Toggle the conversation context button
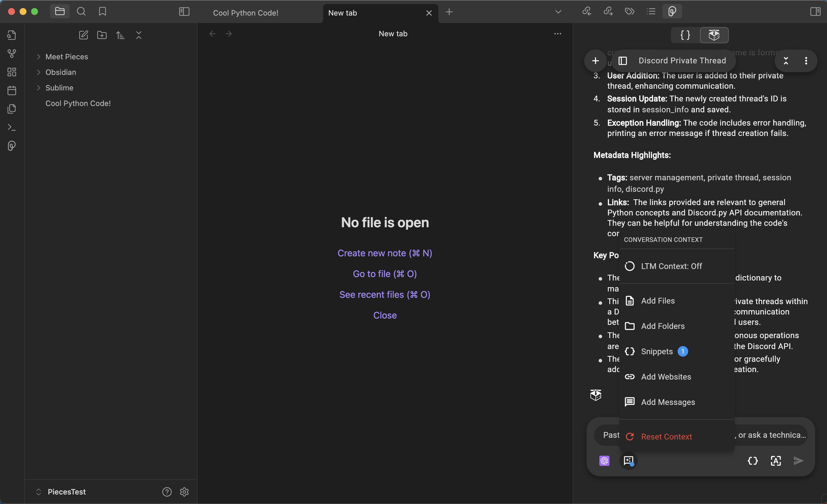The image size is (827, 504). click(x=629, y=461)
